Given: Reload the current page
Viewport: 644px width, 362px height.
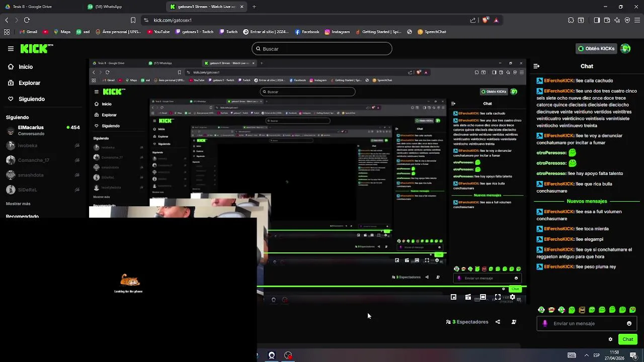Looking at the screenshot, I should click(27, 20).
